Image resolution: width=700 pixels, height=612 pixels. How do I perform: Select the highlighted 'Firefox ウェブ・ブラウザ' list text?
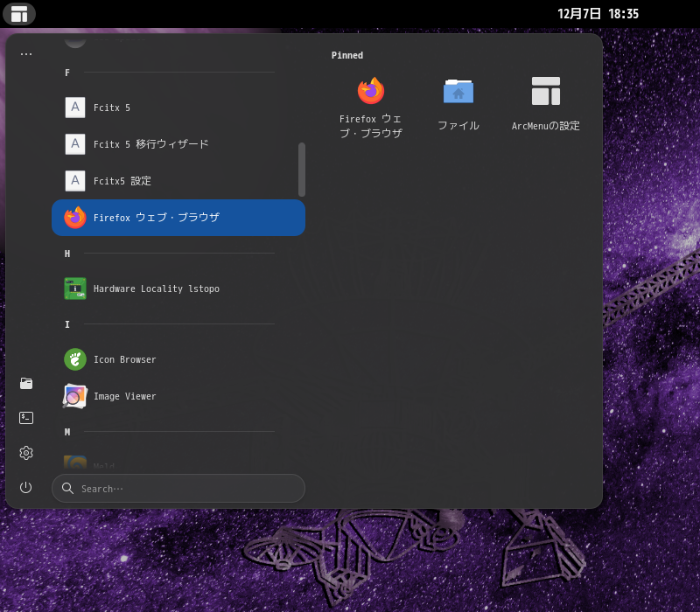pyautogui.click(x=157, y=217)
